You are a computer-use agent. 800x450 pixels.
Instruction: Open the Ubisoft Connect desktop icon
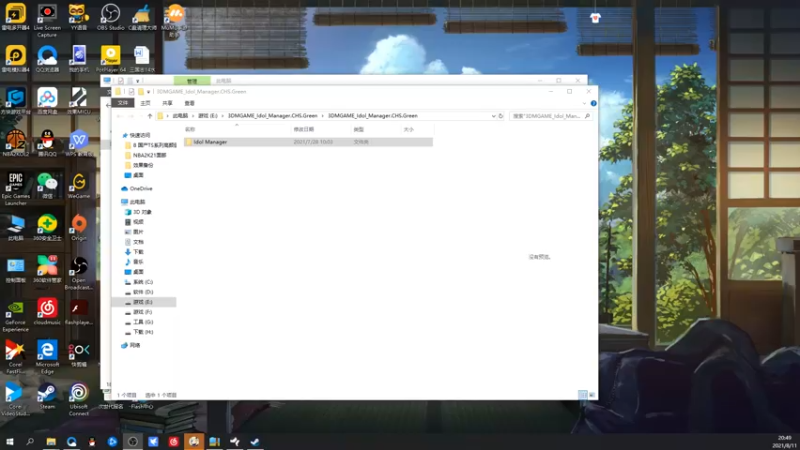(79, 399)
